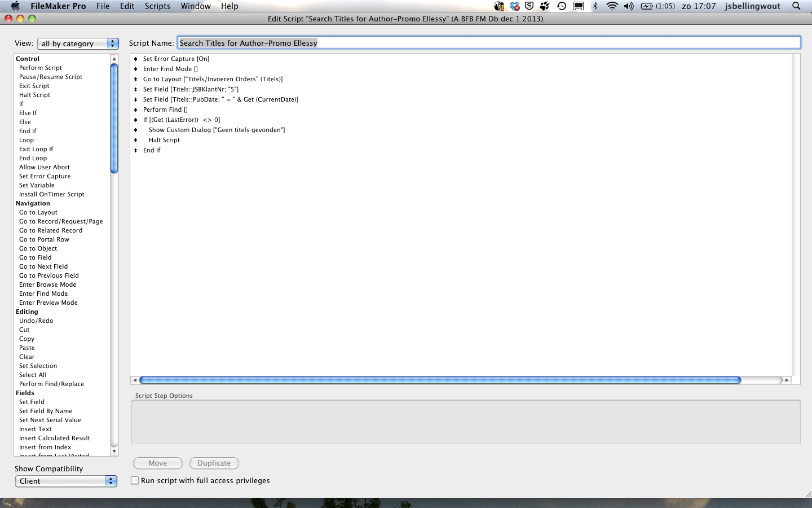Select Go to Related Record step

pyautogui.click(x=51, y=230)
